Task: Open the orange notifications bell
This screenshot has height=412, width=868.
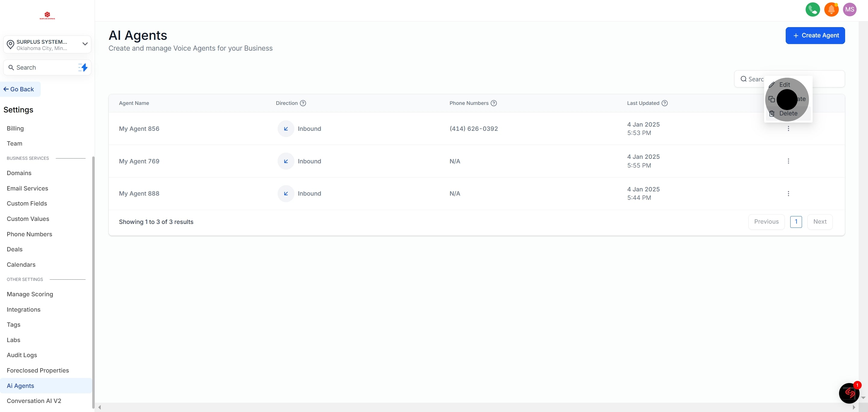Action: (x=831, y=9)
